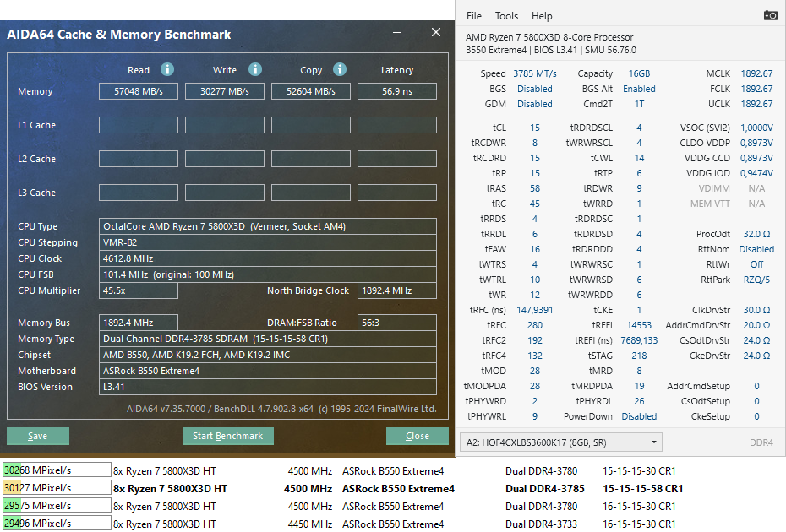The image size is (786, 532).
Task: Open the A2 memory module dropdown
Action: (x=561, y=442)
